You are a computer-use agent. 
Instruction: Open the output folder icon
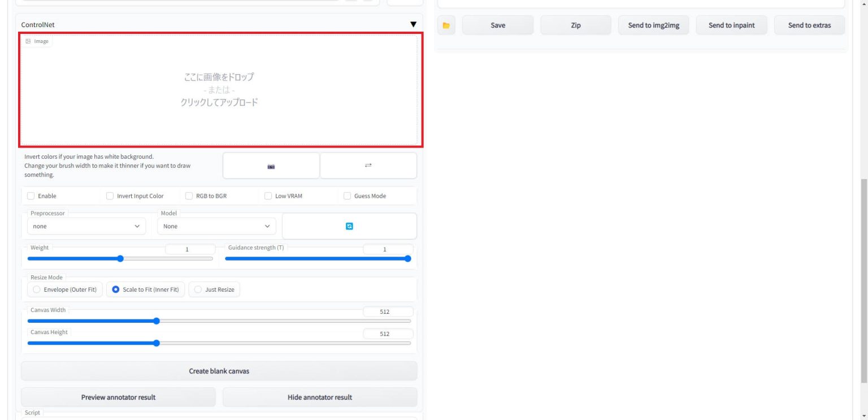tap(446, 25)
